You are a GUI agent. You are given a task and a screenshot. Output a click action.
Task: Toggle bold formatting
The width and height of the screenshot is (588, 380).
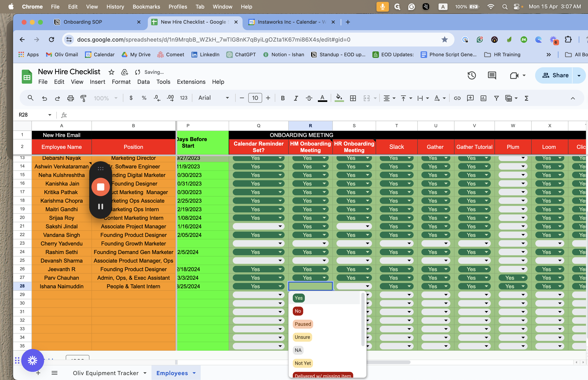283,98
